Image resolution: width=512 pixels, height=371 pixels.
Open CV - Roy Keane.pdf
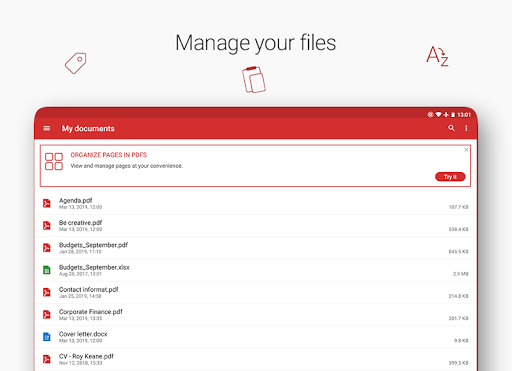pyautogui.click(x=255, y=359)
